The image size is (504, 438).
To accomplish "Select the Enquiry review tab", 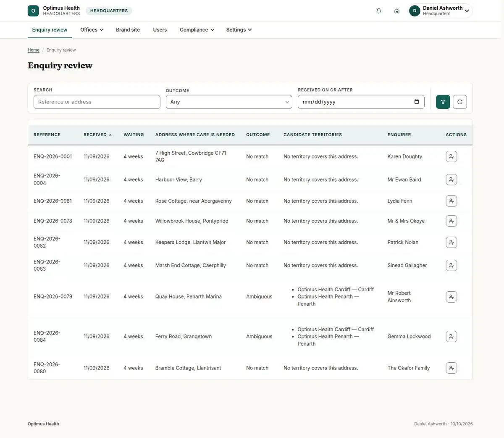I will click(50, 30).
